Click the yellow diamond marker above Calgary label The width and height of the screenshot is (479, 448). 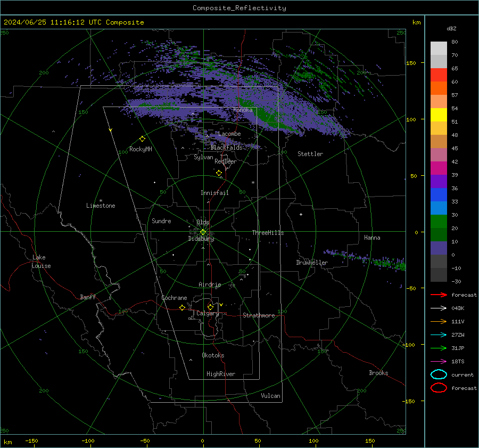coord(210,307)
